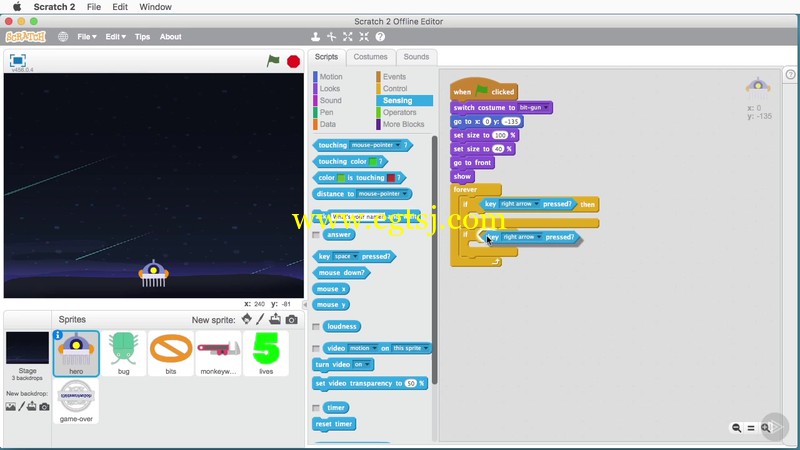Stop the project with the red stop sign
This screenshot has width=800, height=450.
293,61
